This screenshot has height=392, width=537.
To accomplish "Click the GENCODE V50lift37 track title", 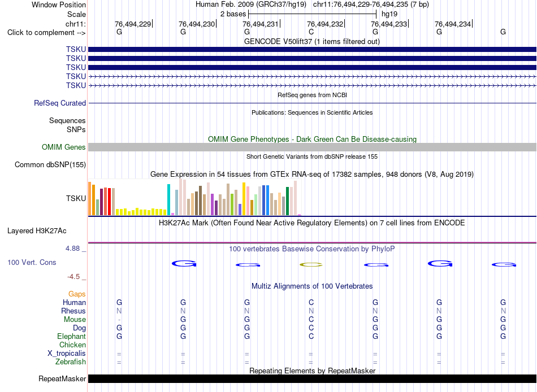I will [x=312, y=41].
